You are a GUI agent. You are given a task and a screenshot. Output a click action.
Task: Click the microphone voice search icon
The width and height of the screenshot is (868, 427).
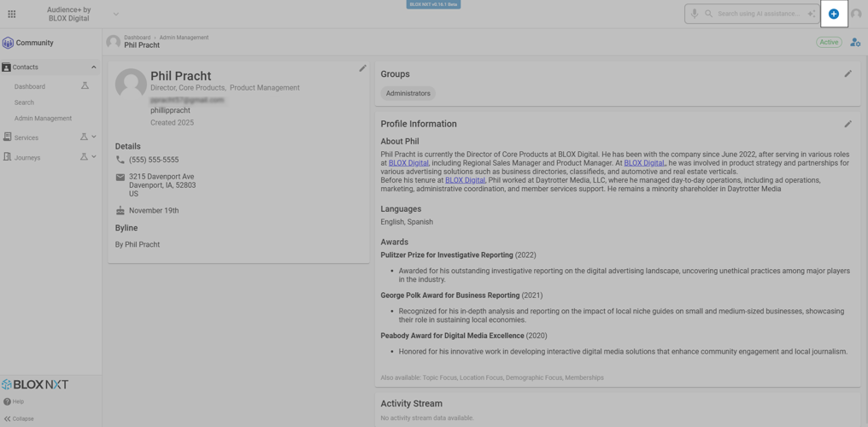[695, 14]
